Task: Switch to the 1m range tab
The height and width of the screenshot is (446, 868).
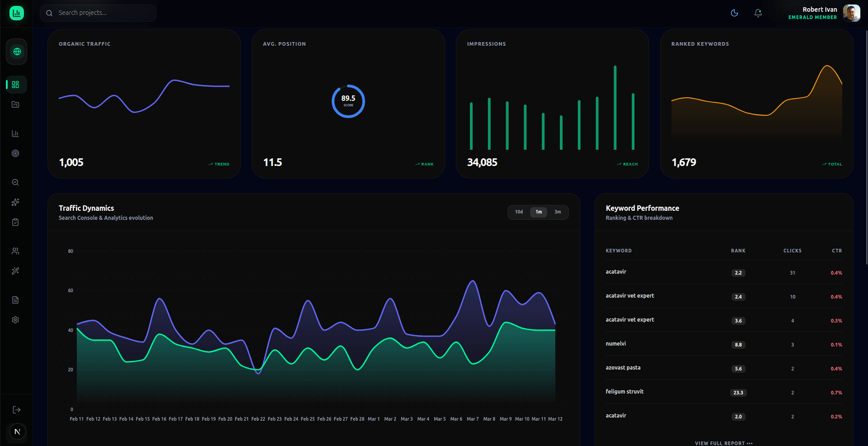Action: point(538,212)
